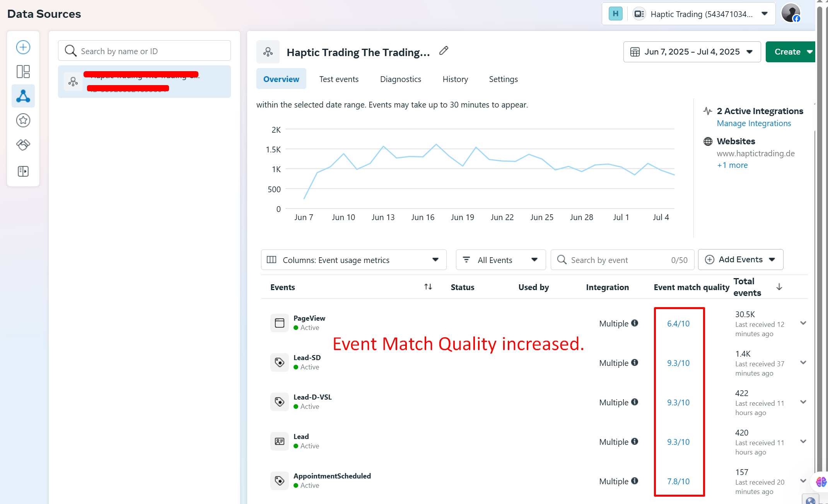The width and height of the screenshot is (828, 504).
Task: Expand the AppointmentScheduled row chevron
Action: [x=803, y=481]
